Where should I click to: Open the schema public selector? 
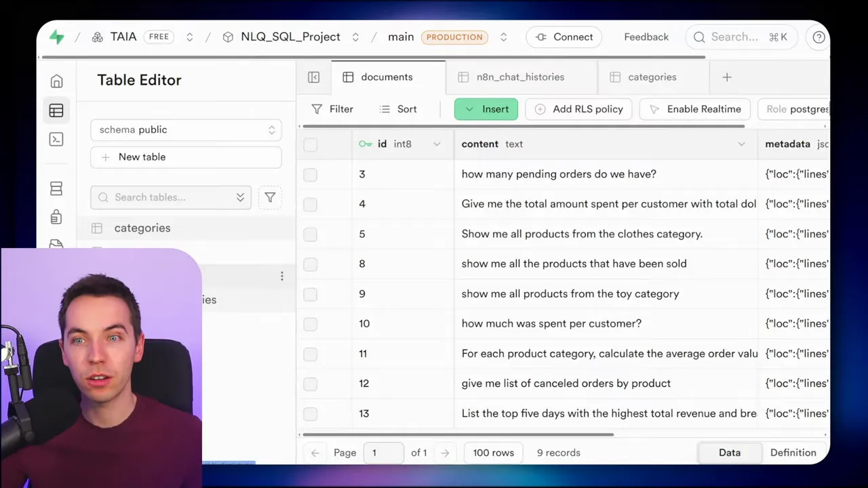[186, 129]
